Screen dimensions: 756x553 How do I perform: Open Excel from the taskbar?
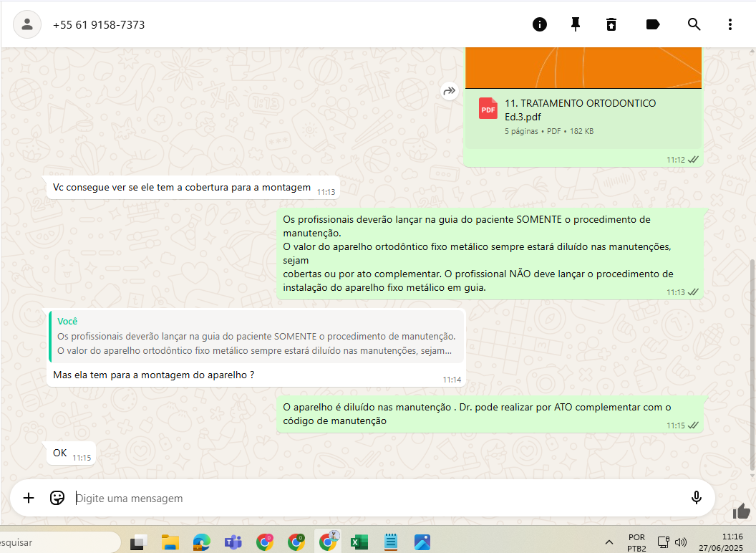tap(359, 542)
